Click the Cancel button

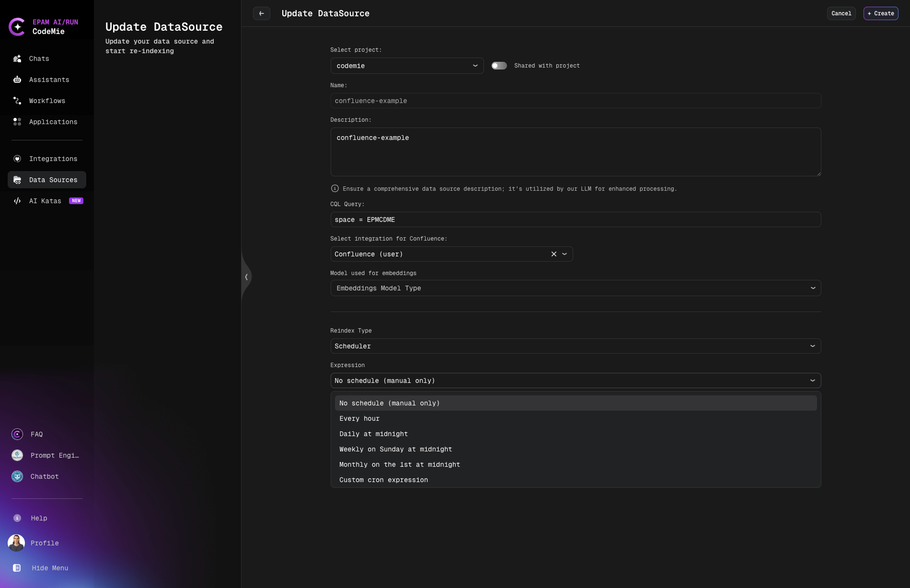click(841, 13)
